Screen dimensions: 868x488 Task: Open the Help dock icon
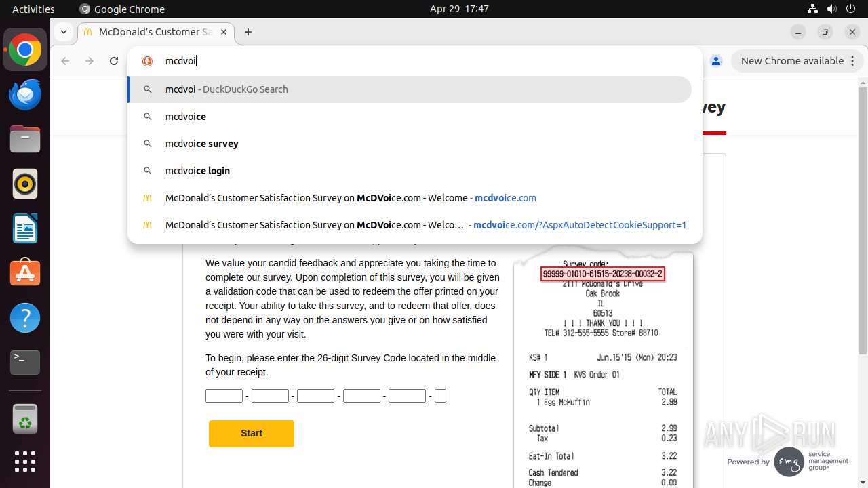click(x=25, y=318)
